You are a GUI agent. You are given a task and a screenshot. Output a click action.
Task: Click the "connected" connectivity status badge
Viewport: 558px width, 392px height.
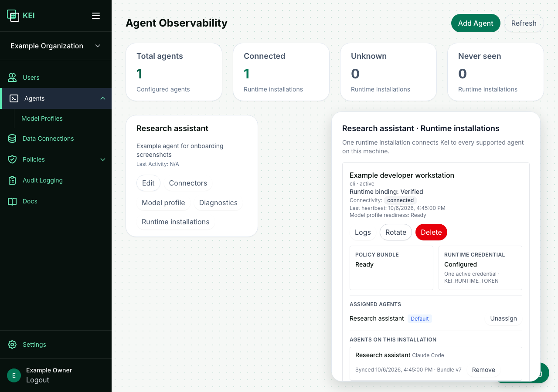(x=401, y=200)
